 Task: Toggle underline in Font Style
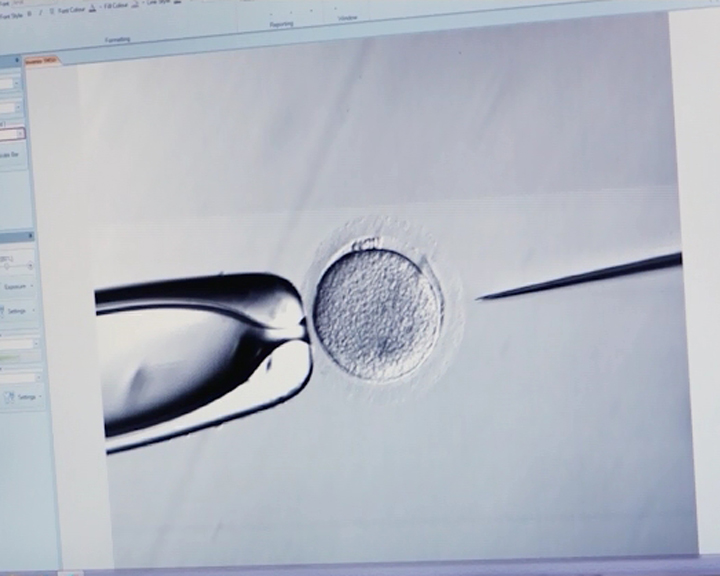coord(51,11)
